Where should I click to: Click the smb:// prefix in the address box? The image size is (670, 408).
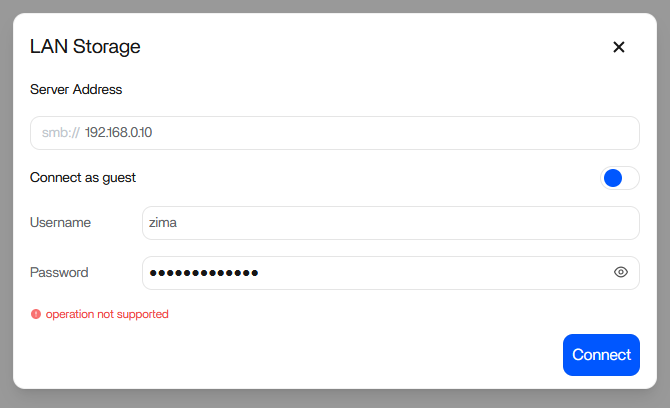pos(60,133)
